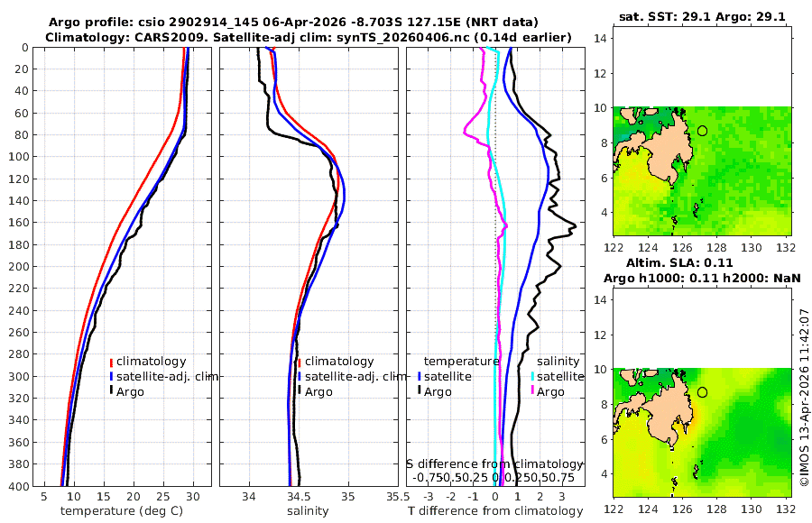
Task: Click the Argo float circle on SLA map
Action: [702, 392]
